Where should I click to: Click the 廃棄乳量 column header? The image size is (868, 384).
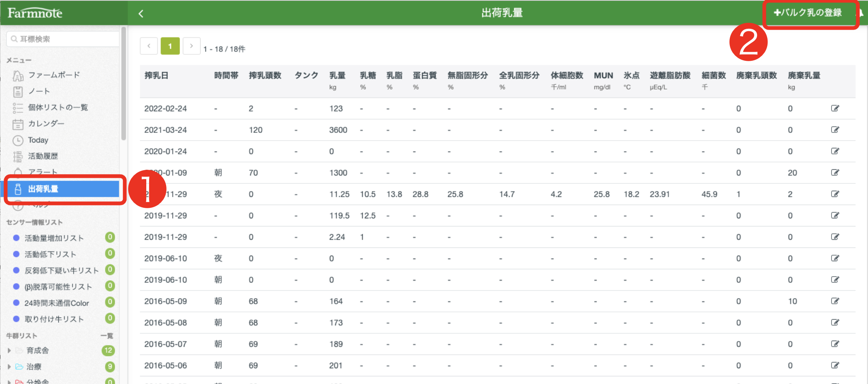tap(804, 75)
